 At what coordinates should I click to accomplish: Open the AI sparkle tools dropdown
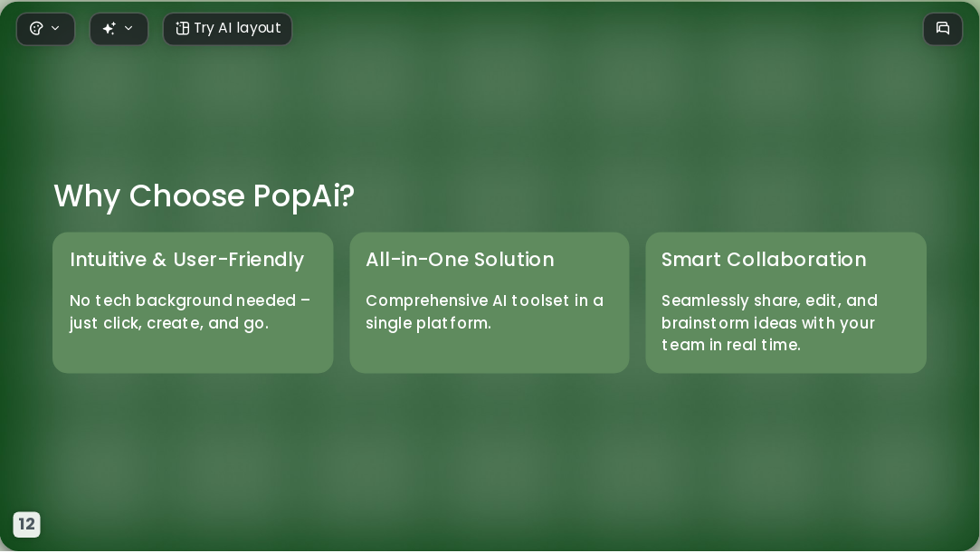[x=119, y=29]
